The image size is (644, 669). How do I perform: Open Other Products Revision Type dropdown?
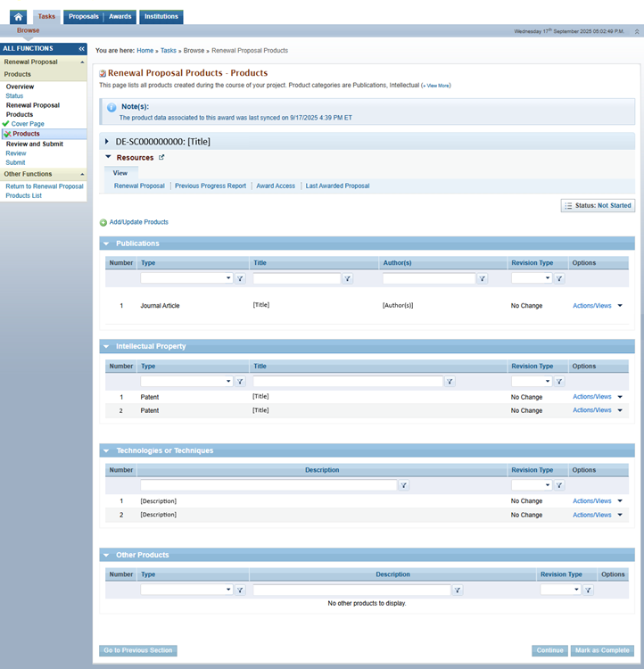(560, 590)
